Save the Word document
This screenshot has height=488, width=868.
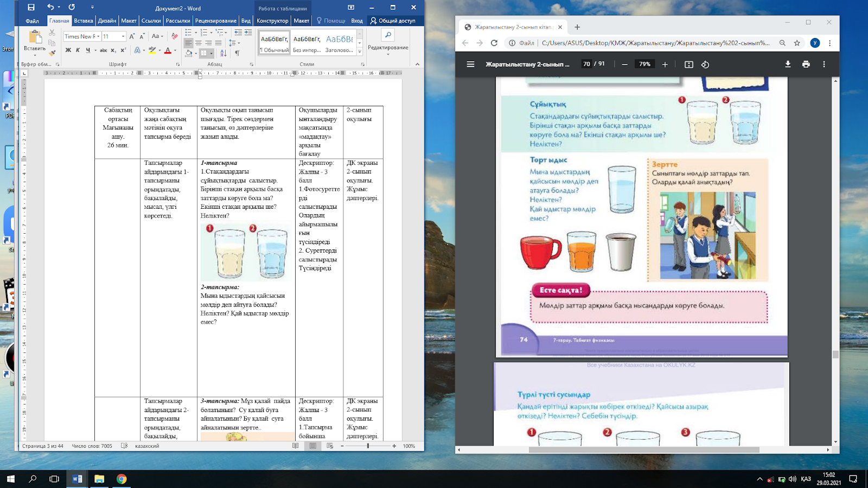point(31,8)
